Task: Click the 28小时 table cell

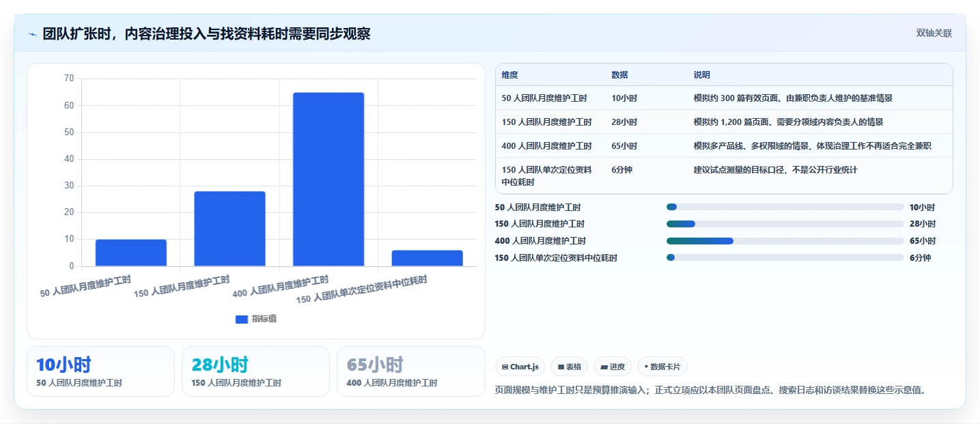Action: click(624, 122)
